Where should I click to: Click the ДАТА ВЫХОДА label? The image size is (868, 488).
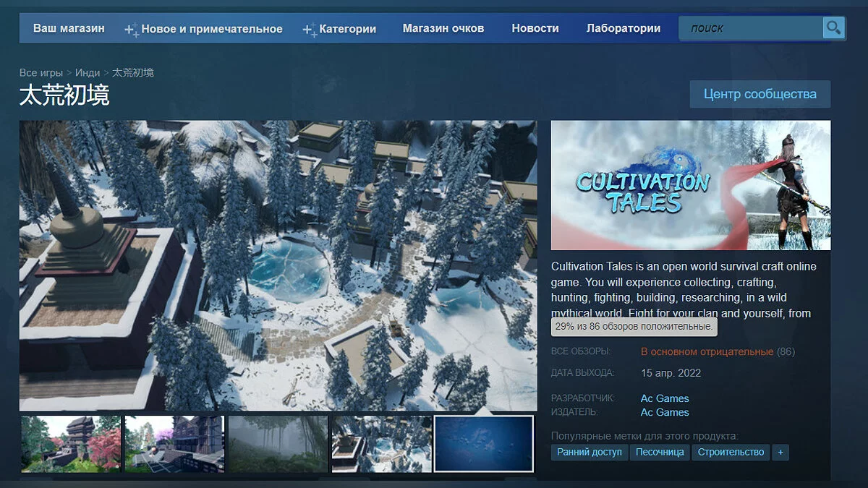click(x=583, y=373)
